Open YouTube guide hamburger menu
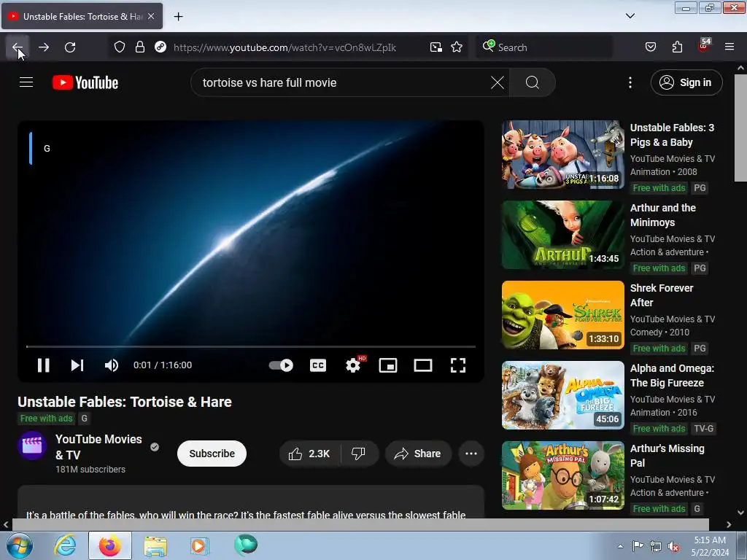Viewport: 747px width, 560px height. pos(26,82)
